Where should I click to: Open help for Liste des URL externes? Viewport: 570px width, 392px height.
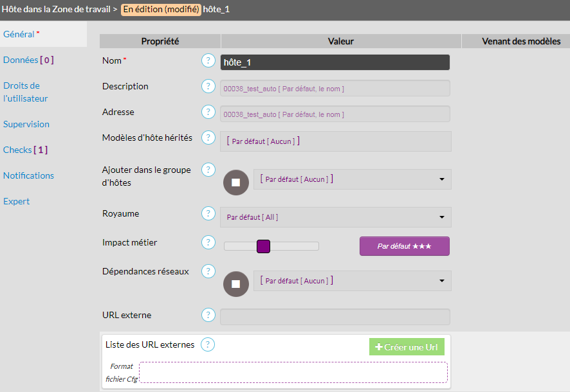point(208,344)
